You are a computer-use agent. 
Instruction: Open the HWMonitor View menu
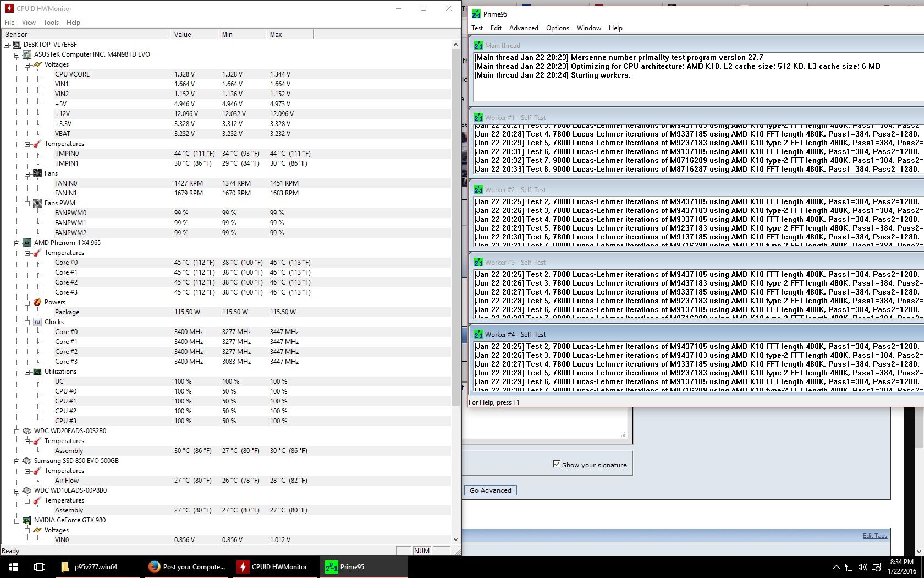pos(29,23)
